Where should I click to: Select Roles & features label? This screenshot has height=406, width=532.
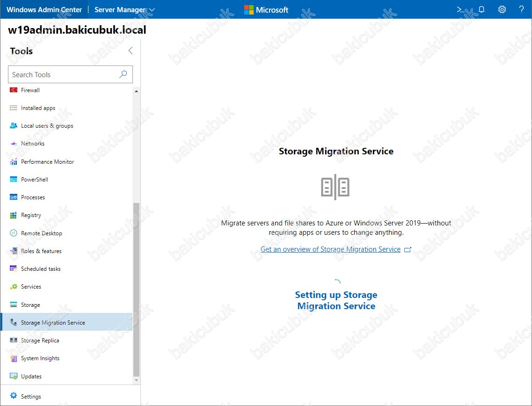click(x=41, y=251)
